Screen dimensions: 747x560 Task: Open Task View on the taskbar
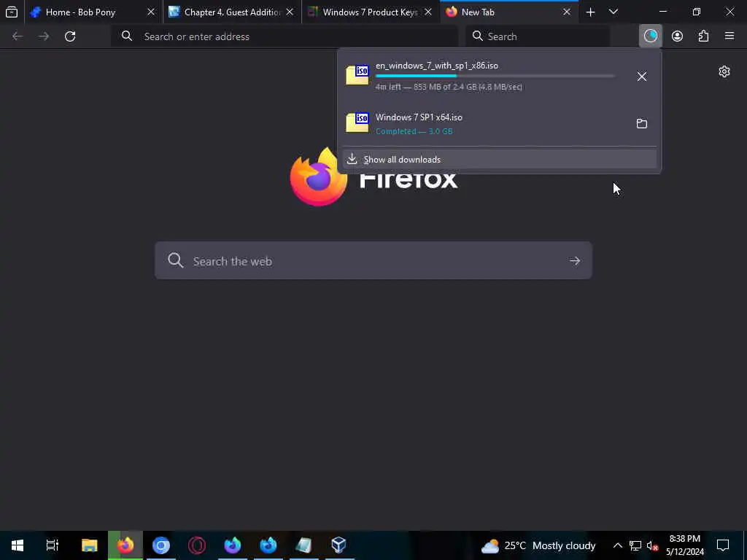tap(53, 545)
